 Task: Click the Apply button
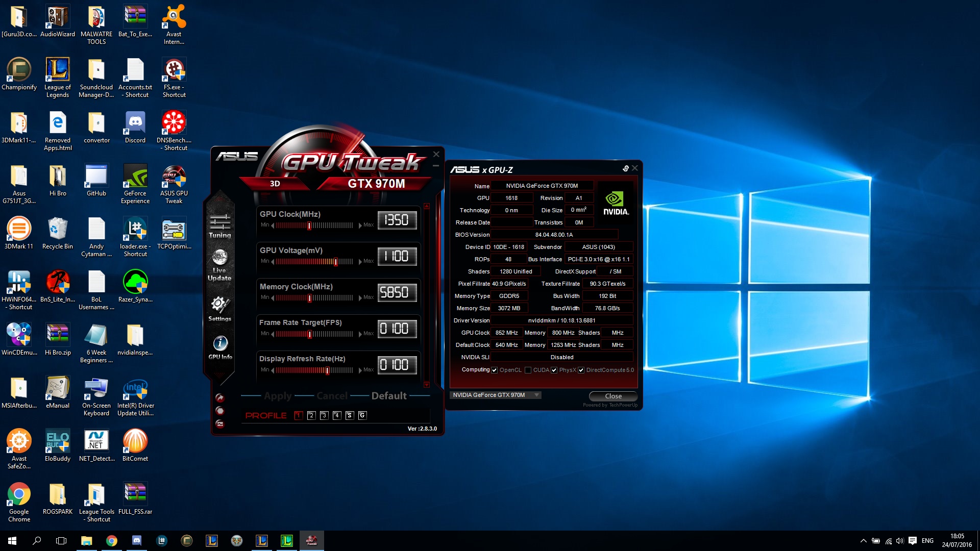tap(278, 396)
